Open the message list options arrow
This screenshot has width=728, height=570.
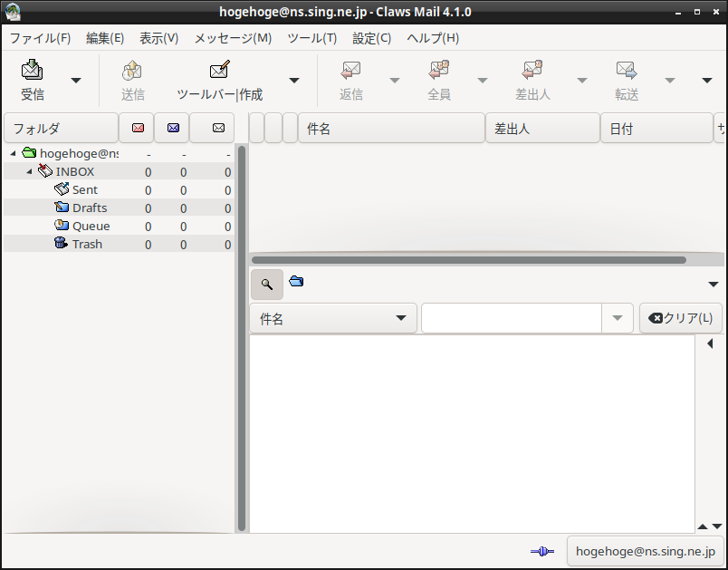point(714,285)
